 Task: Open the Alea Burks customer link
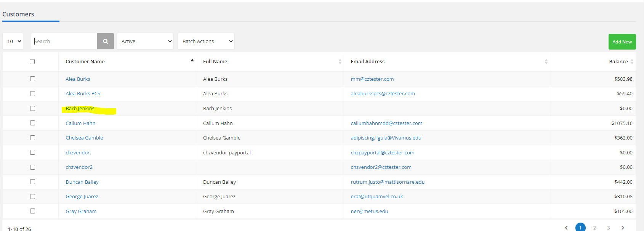78,79
